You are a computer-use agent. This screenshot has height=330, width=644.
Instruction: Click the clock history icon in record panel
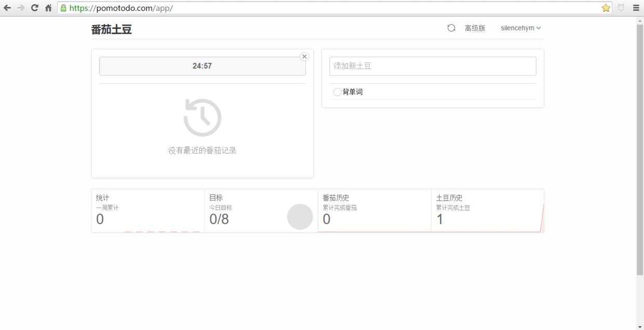point(202,117)
